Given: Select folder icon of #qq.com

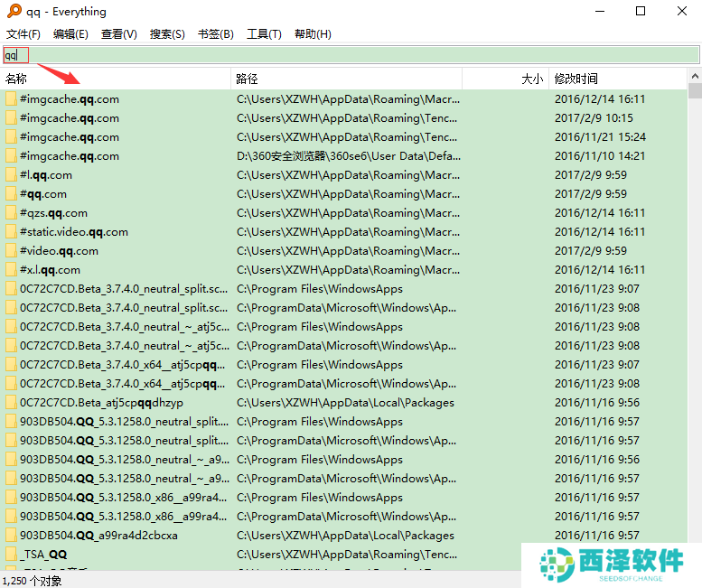Looking at the screenshot, I should (11, 194).
